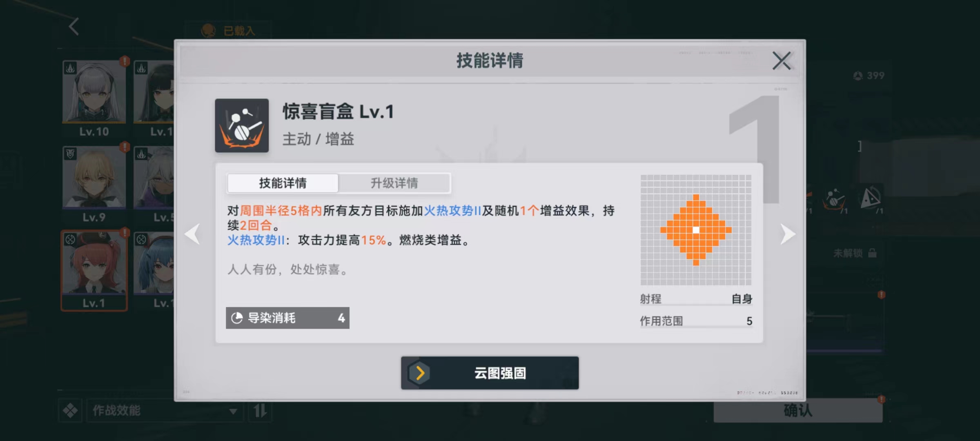
Task: Close the 技能详情 dialog
Action: 782,61
